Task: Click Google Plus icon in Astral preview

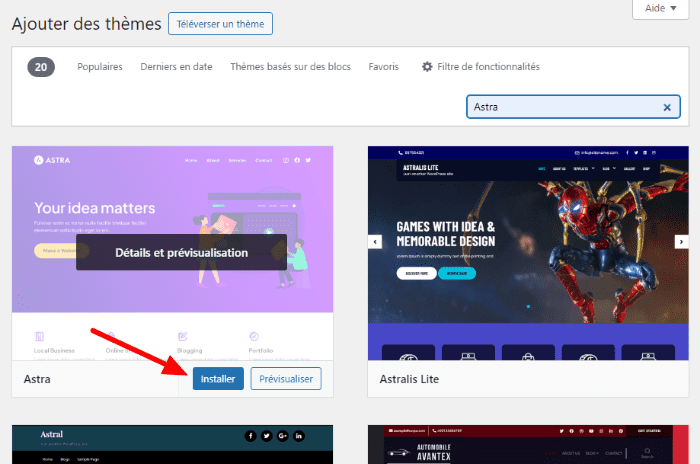Action: coord(283,436)
